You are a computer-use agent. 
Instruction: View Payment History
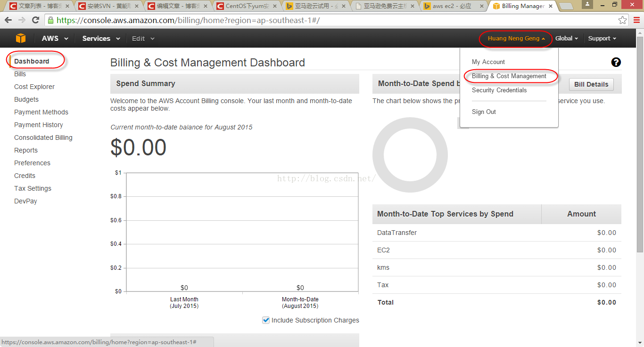[39, 125]
